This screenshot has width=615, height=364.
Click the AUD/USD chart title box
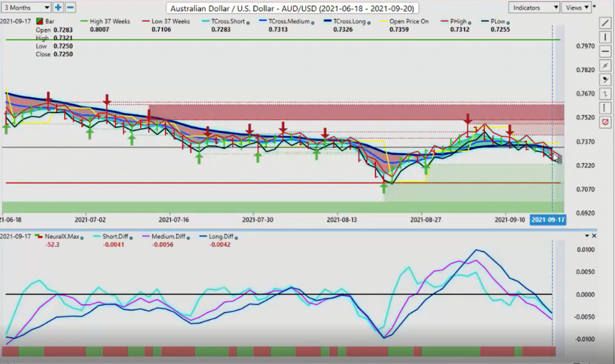tap(292, 8)
